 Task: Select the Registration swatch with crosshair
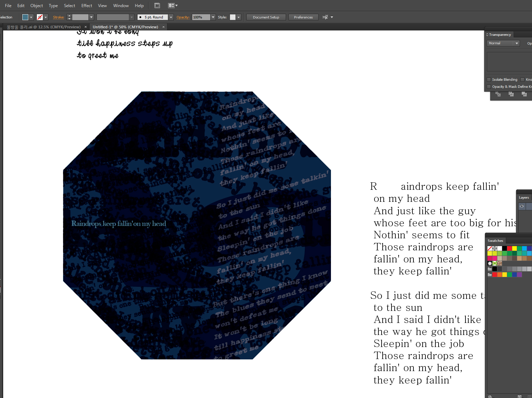point(494,249)
